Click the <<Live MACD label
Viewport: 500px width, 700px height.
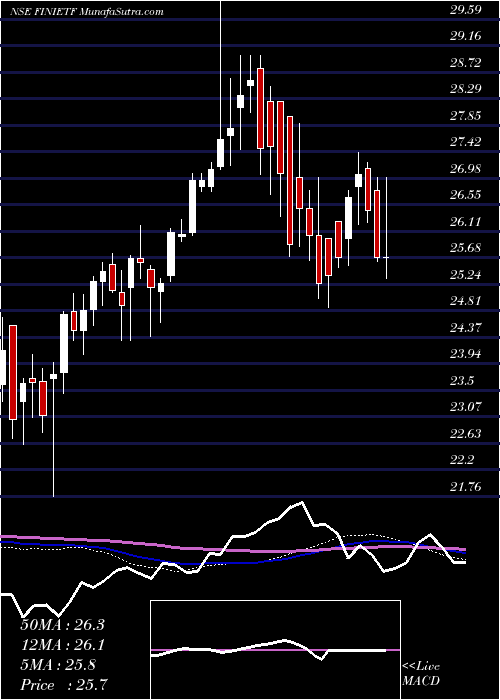point(421,674)
